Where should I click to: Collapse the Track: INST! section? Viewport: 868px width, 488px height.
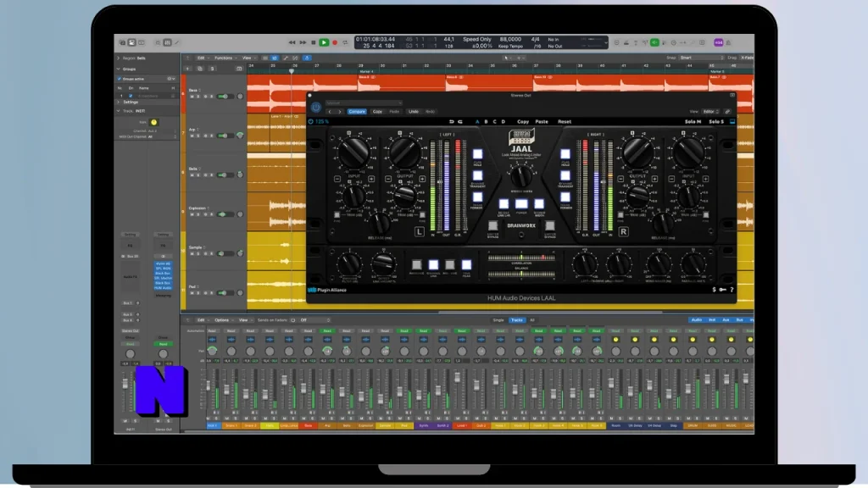[118, 111]
